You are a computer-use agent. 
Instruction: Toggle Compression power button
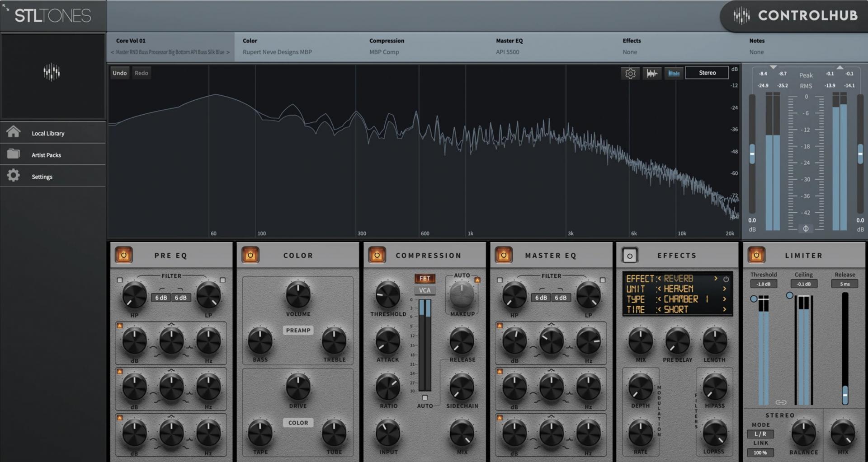[x=377, y=255]
